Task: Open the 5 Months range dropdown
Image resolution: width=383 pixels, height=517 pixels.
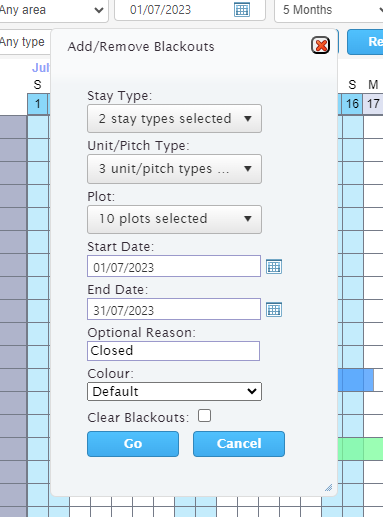Action: pyautogui.click(x=329, y=10)
